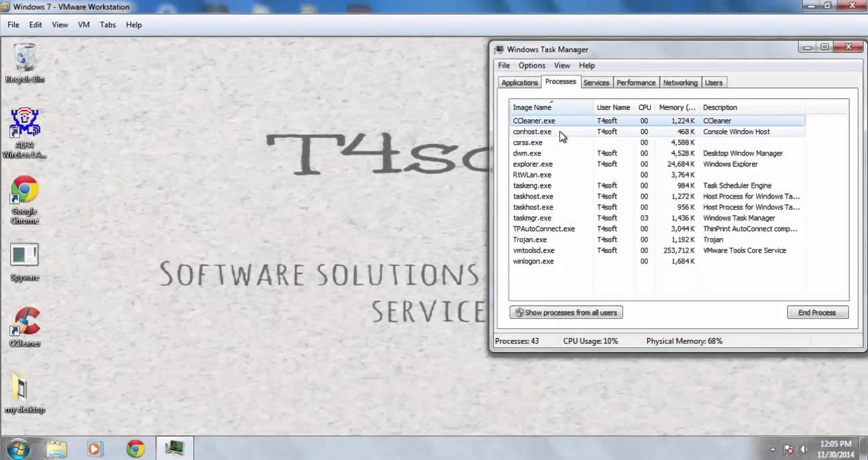
Task: Select the winlogon.exe process row
Action: [x=657, y=261]
